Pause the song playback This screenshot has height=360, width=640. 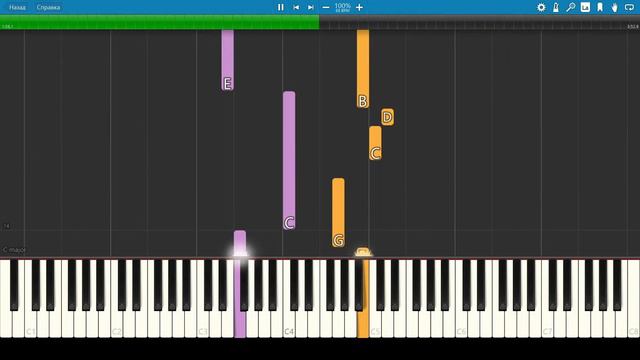[280, 7]
